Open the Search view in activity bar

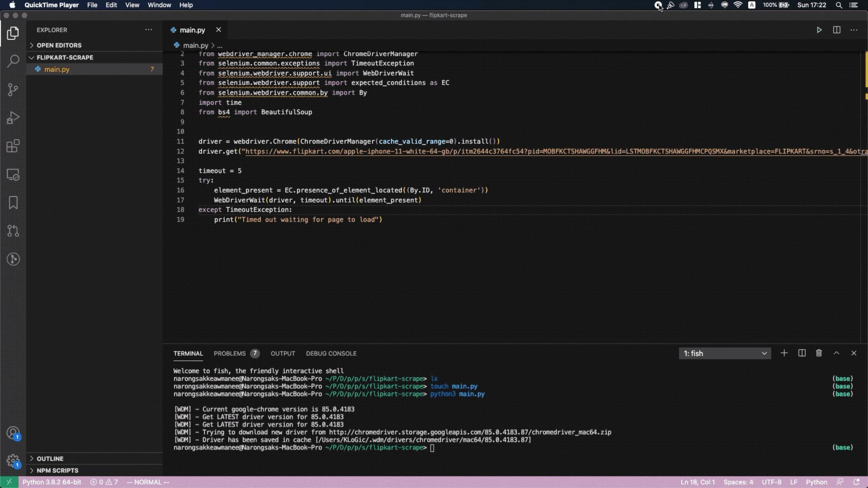[x=13, y=61]
